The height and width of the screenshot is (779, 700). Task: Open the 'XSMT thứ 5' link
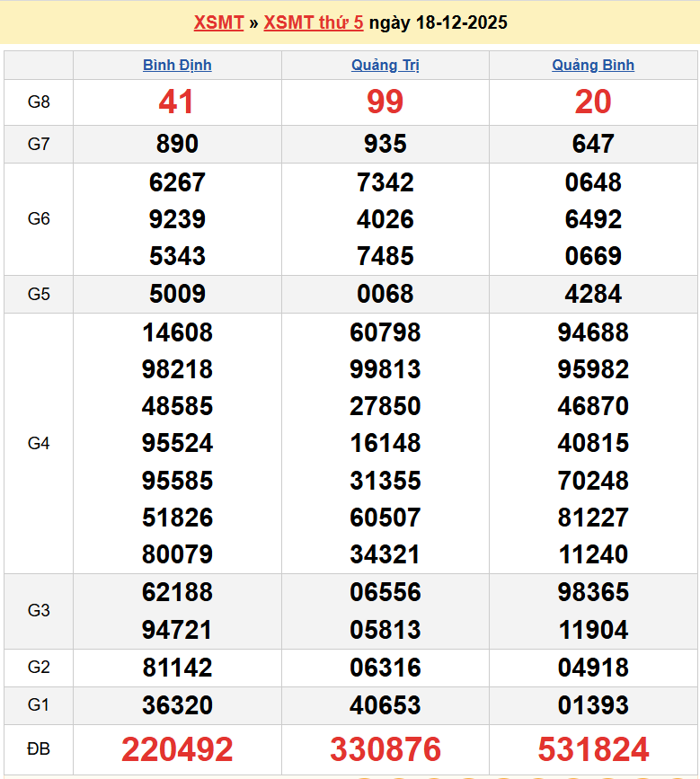[x=314, y=22]
